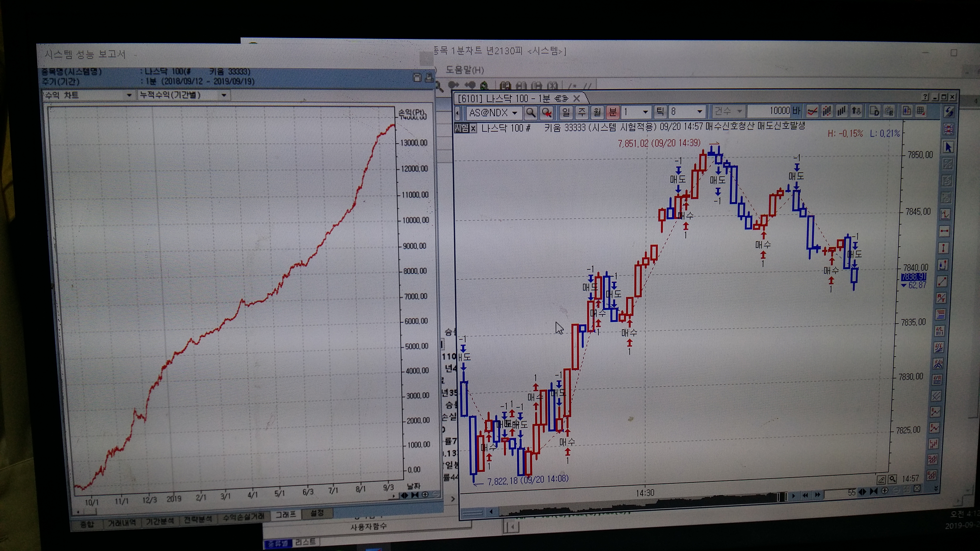The image size is (980, 551).
Task: Click the up-down arrows toolbar icon
Action: pyautogui.click(x=856, y=111)
